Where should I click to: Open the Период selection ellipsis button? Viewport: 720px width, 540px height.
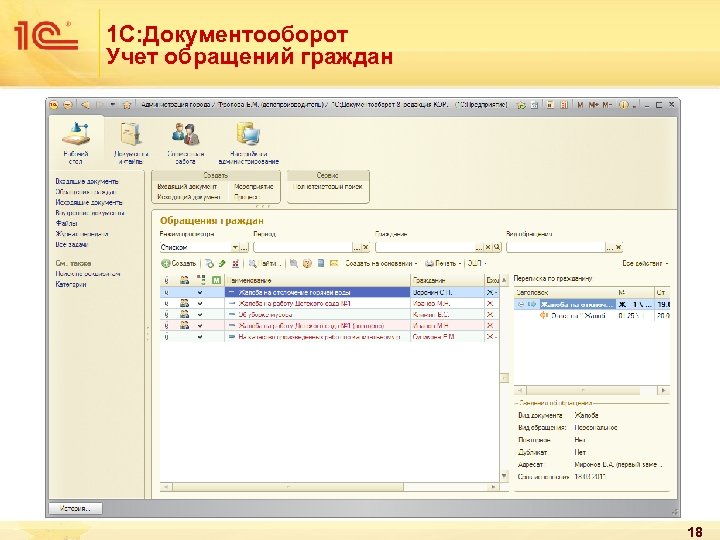click(x=357, y=248)
